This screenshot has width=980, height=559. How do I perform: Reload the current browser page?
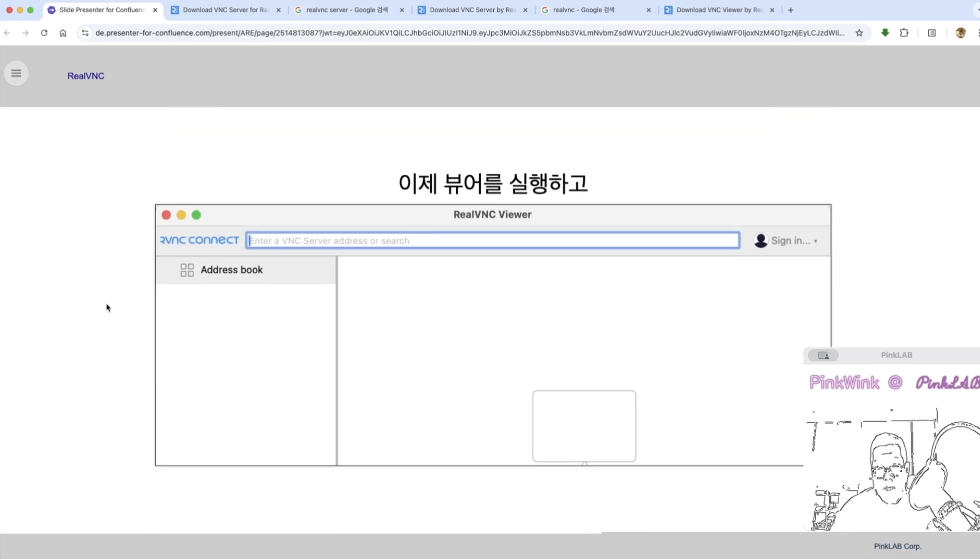coord(44,33)
